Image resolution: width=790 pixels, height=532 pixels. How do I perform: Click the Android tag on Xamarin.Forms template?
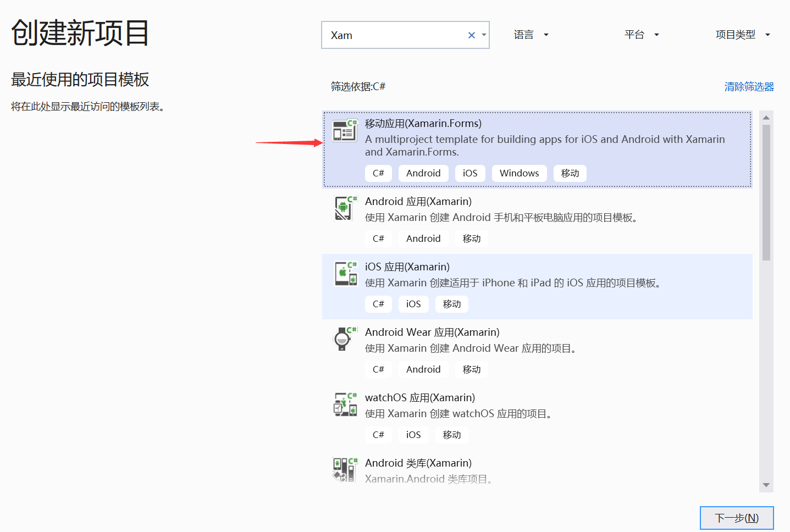(x=423, y=173)
